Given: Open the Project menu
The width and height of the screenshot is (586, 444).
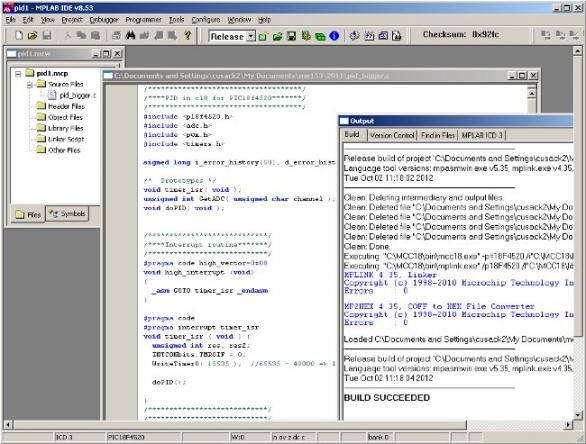Looking at the screenshot, I should (x=72, y=20).
